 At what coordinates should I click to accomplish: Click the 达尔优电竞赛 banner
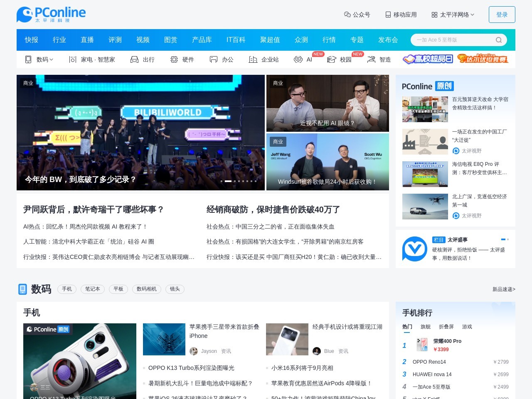(483, 59)
